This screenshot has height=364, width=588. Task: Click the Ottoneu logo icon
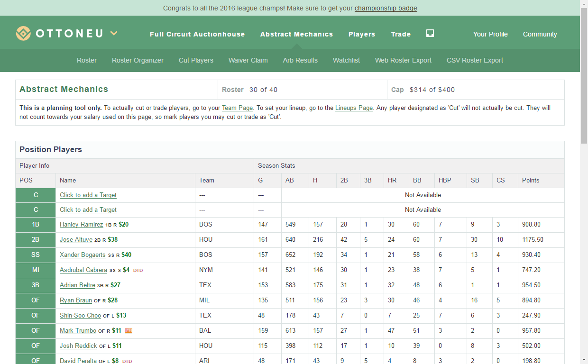(23, 34)
